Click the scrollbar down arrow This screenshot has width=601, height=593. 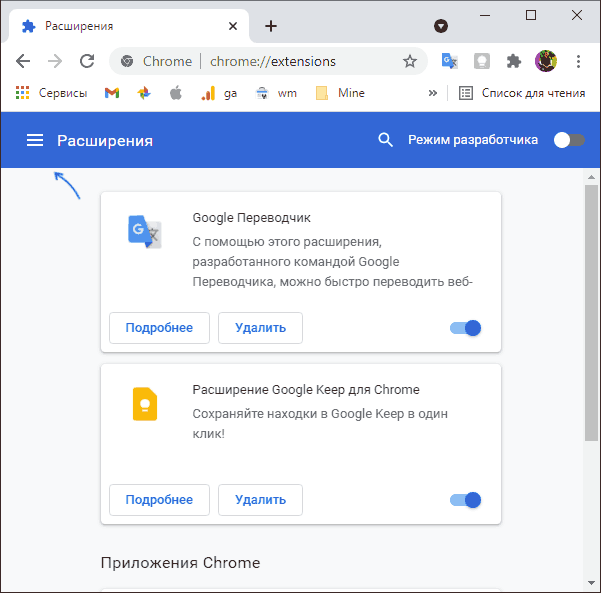(592, 583)
